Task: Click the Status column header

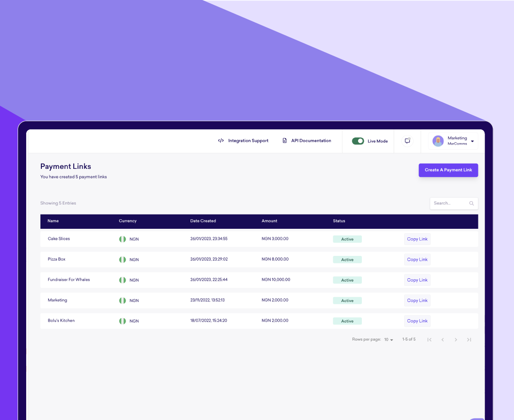Action: click(x=339, y=221)
